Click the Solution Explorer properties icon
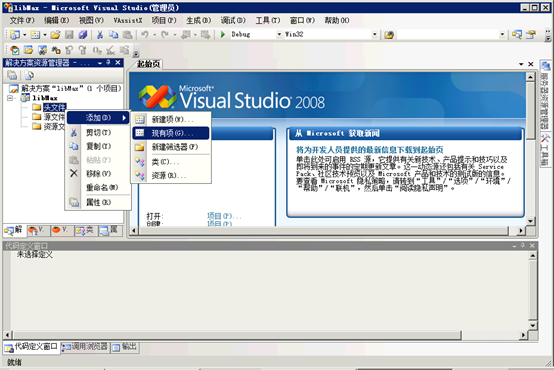Viewport: 554px width, 370px height. (x=12, y=75)
